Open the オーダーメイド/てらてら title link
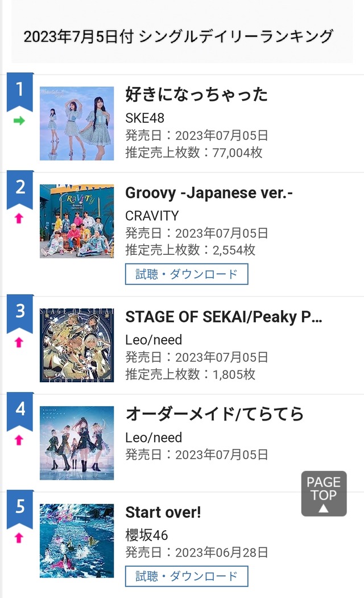This screenshot has height=598, width=364. pyautogui.click(x=214, y=414)
